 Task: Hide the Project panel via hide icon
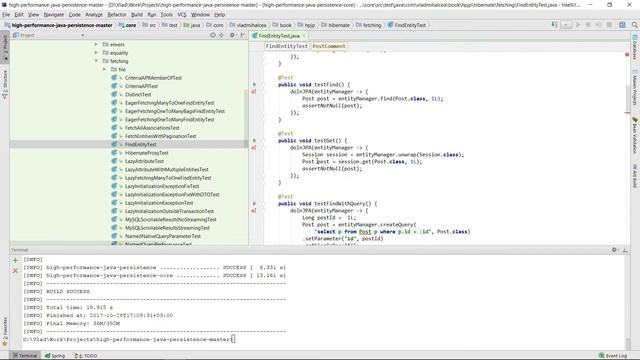point(242,35)
